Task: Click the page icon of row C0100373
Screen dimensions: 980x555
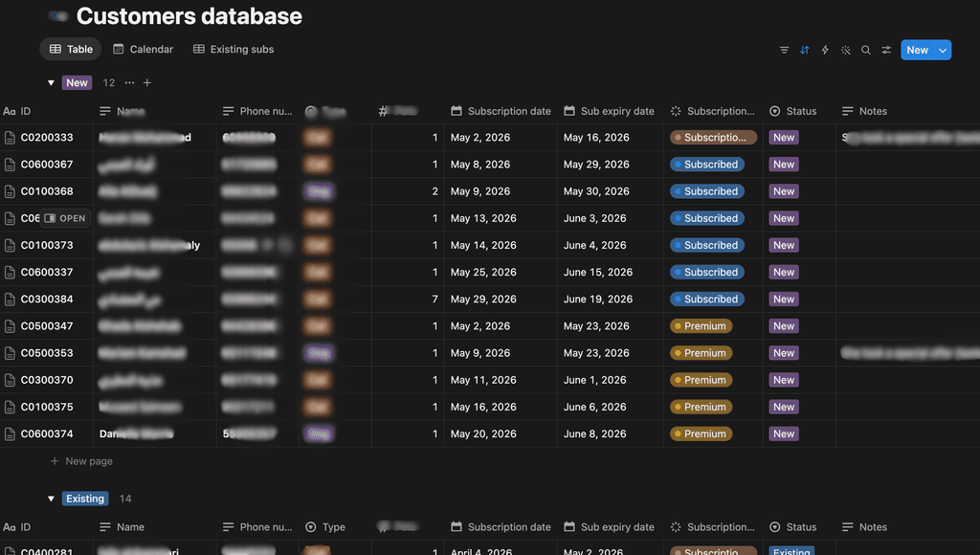Action: [10, 245]
